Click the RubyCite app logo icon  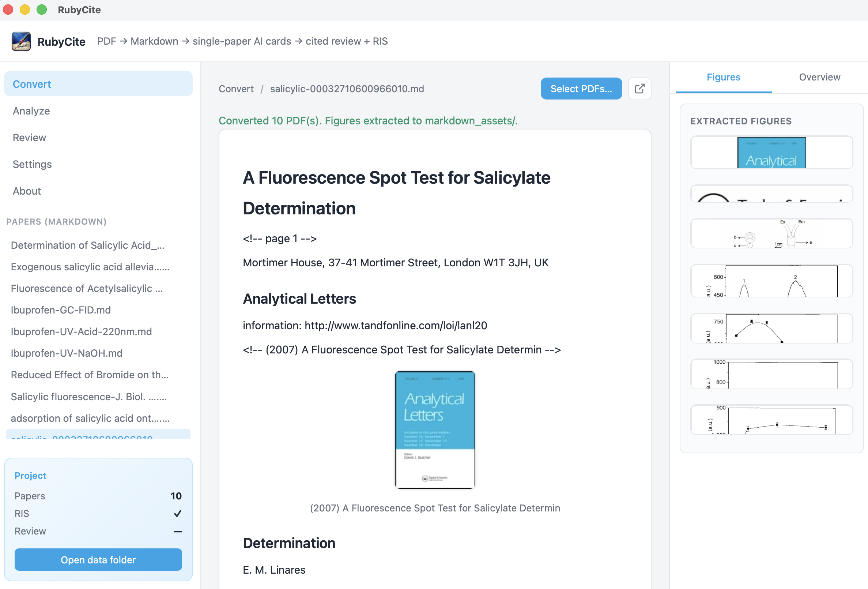(x=21, y=41)
